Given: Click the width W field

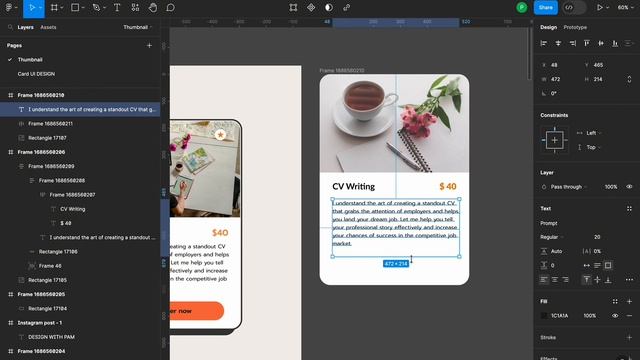Looking at the screenshot, I should point(559,79).
